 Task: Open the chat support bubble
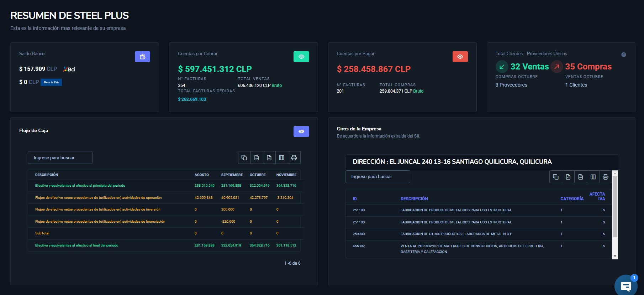[x=625, y=286]
